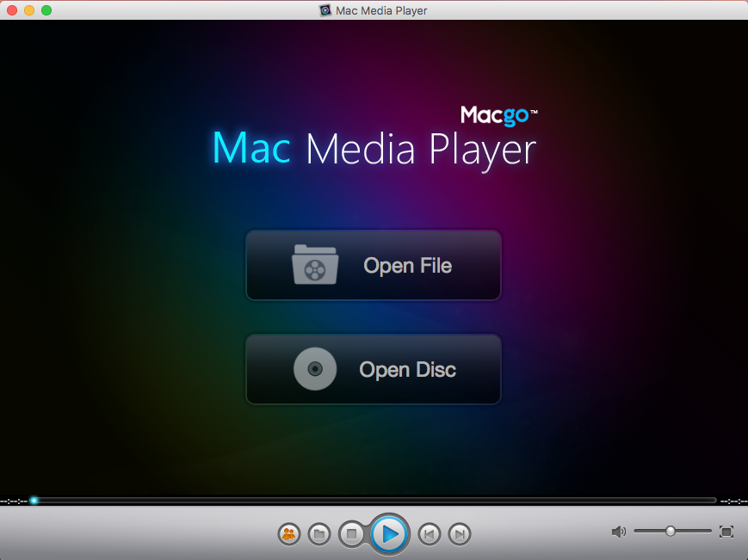Click the Open File button

(373, 266)
